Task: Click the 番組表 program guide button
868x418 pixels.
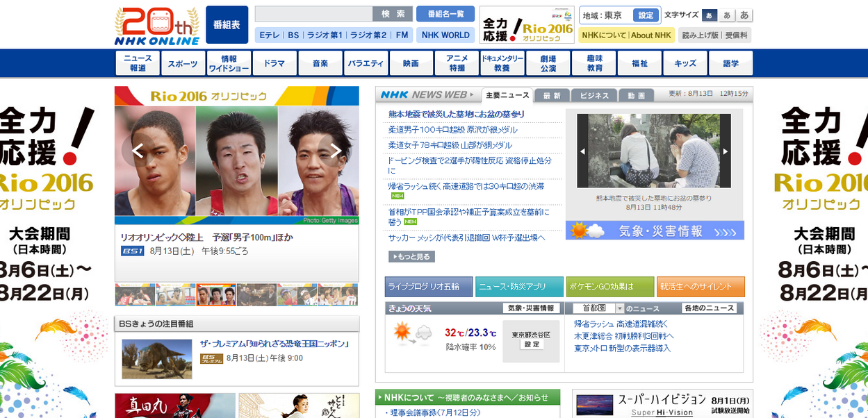Action: pyautogui.click(x=227, y=25)
